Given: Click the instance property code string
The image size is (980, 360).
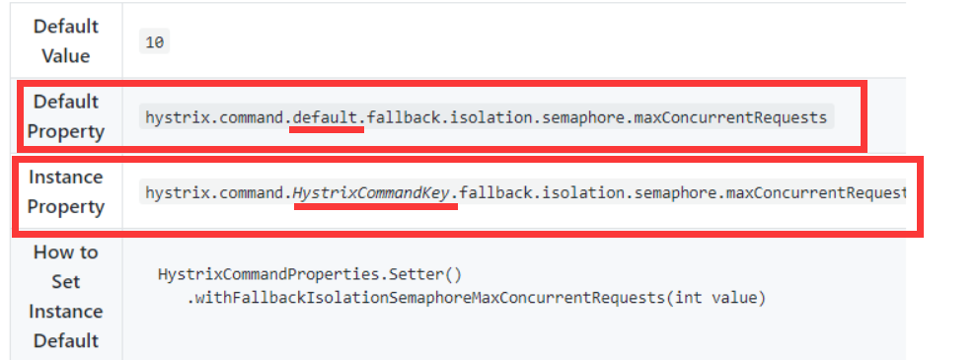Looking at the screenshot, I should pyautogui.click(x=522, y=192).
